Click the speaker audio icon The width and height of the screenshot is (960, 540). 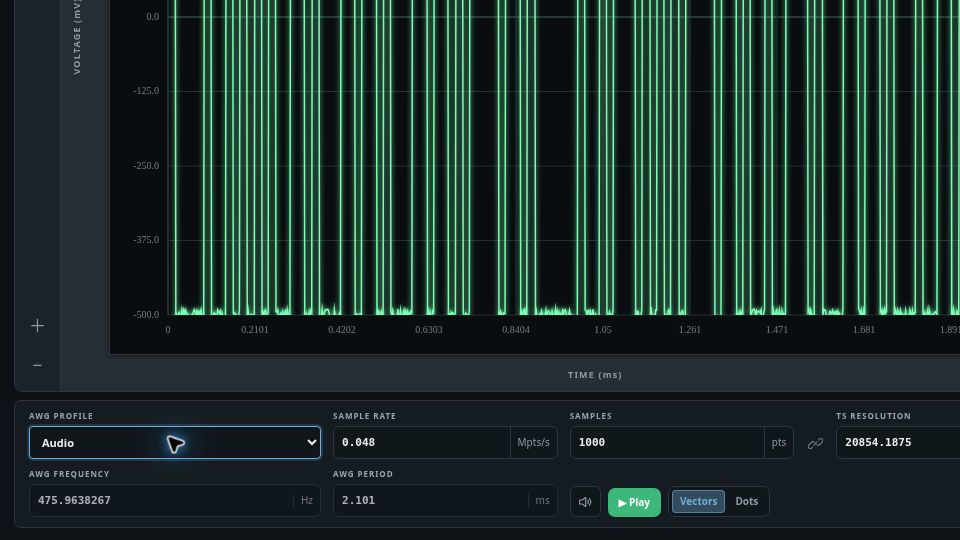point(585,502)
